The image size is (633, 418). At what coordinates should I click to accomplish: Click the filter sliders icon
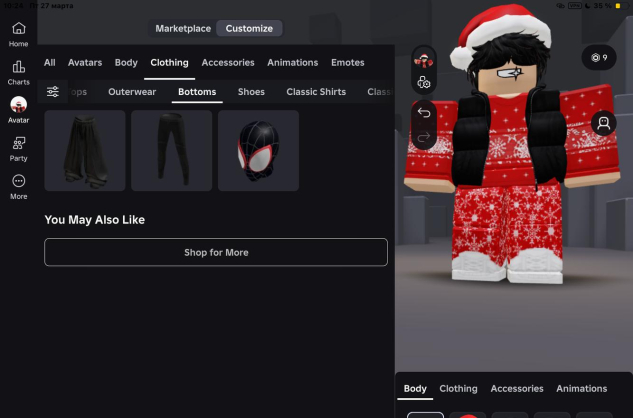click(x=53, y=92)
